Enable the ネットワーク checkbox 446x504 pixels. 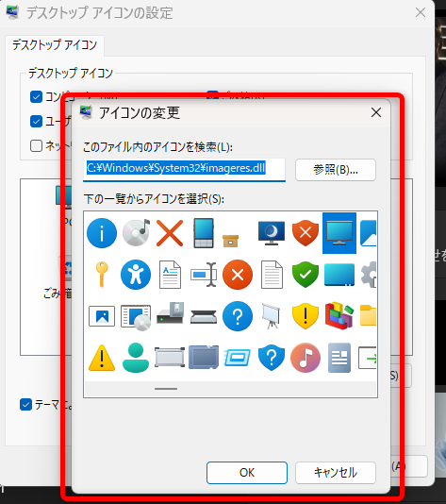point(36,145)
